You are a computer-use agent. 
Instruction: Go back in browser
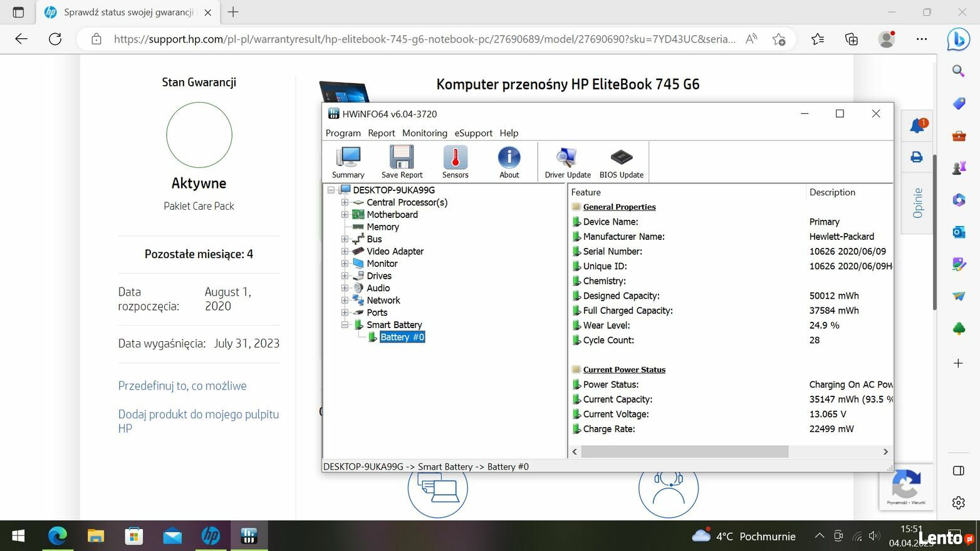[x=21, y=39]
